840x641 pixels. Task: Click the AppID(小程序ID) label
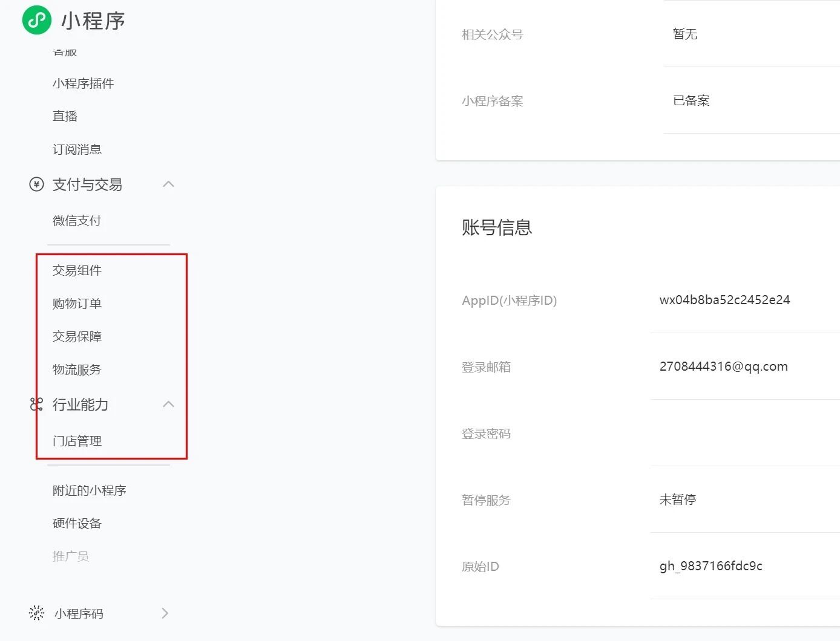coord(509,301)
